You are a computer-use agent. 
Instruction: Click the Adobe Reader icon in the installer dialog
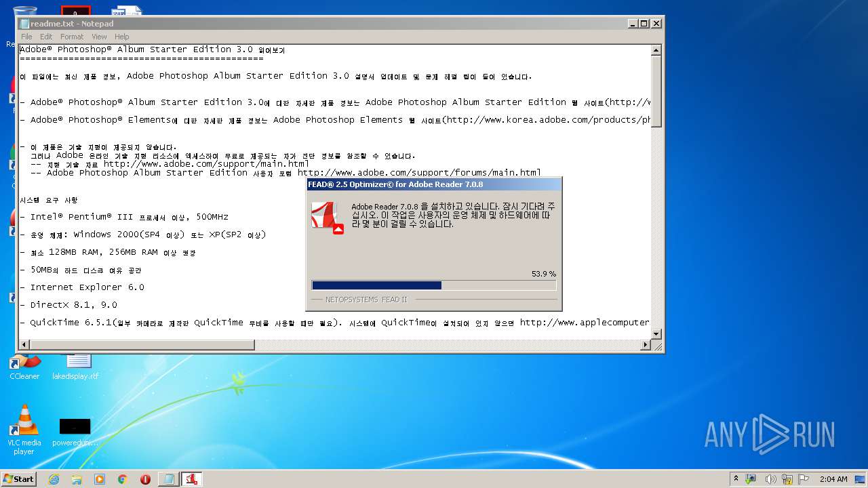tap(328, 218)
